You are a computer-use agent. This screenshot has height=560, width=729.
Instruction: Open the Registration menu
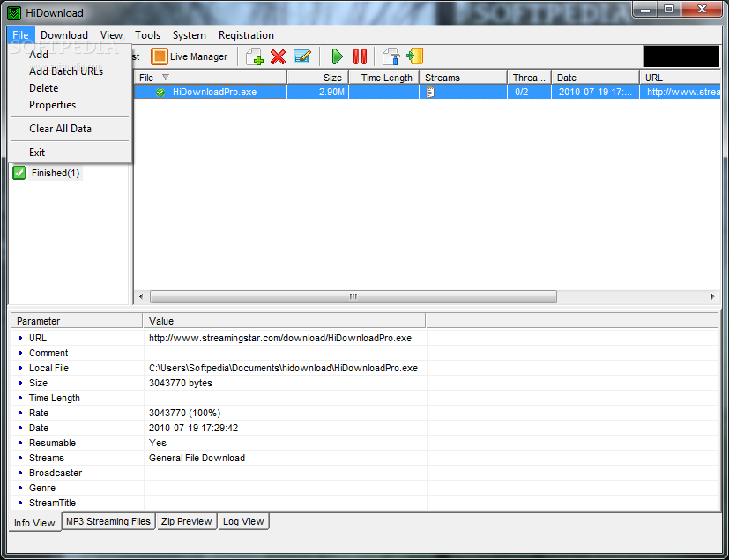coord(246,35)
